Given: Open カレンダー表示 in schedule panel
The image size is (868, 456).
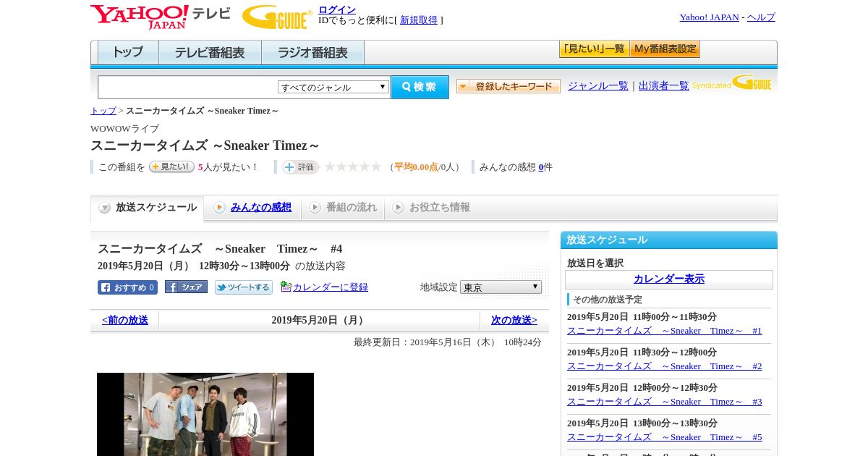Looking at the screenshot, I should [x=669, y=279].
